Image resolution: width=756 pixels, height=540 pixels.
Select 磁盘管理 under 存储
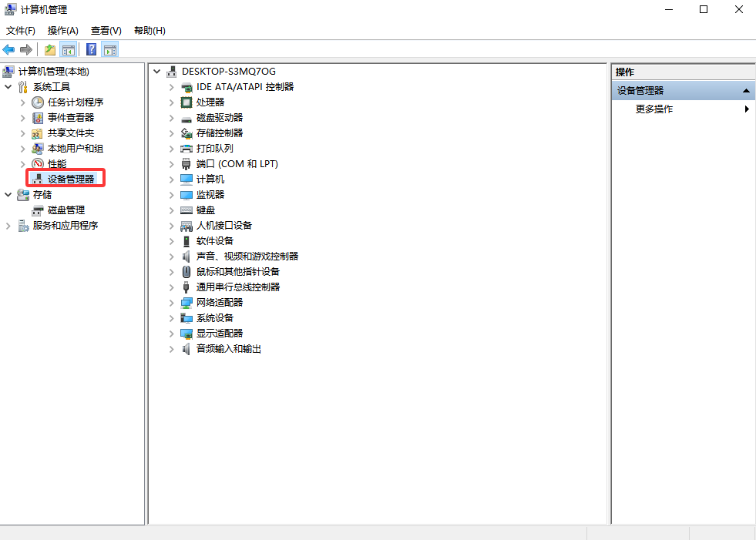coord(66,210)
